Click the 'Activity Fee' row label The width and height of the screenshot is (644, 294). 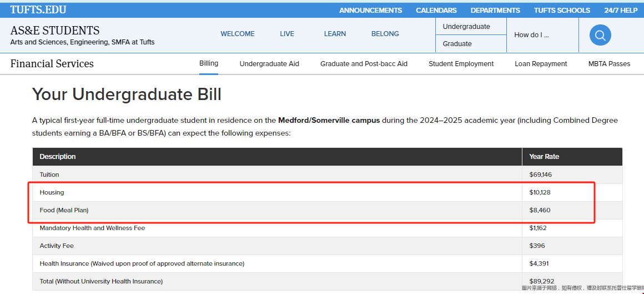tap(57, 246)
